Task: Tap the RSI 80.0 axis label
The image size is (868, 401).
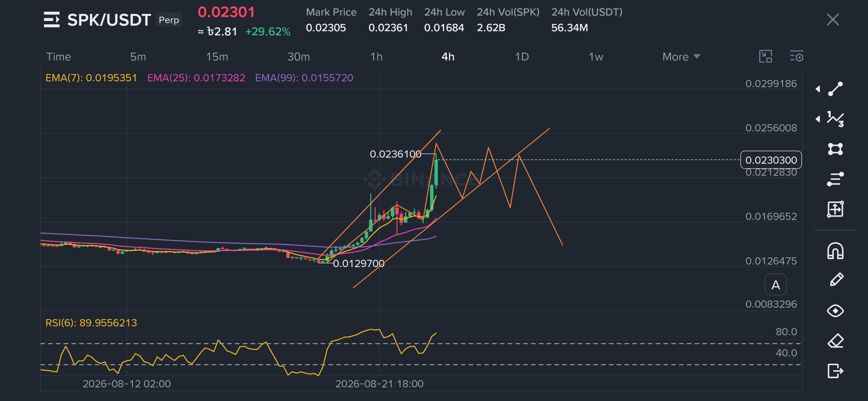Action: coord(786,332)
